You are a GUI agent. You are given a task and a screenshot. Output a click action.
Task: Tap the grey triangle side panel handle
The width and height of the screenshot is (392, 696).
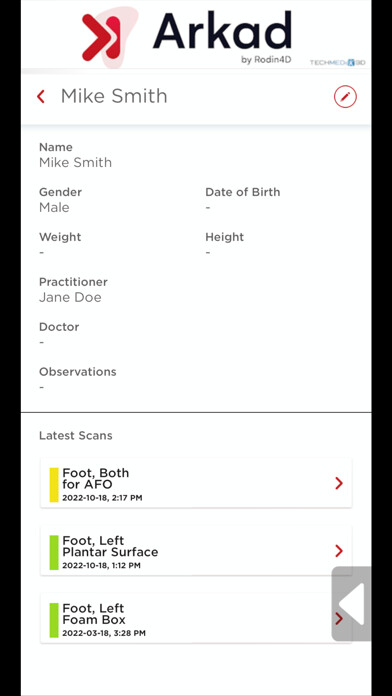click(351, 604)
